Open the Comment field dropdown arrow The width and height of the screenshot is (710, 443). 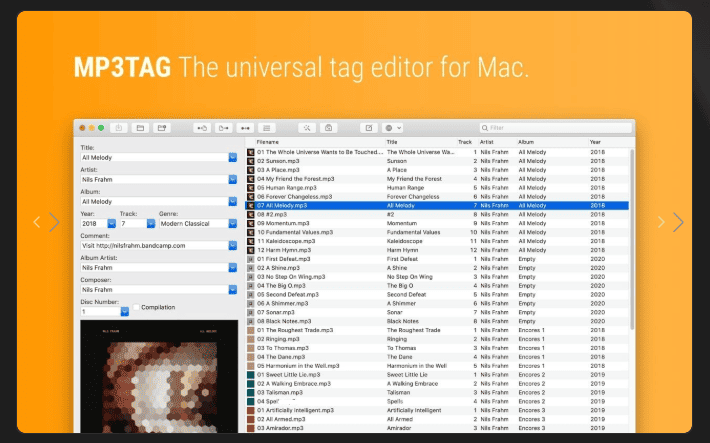pos(233,246)
